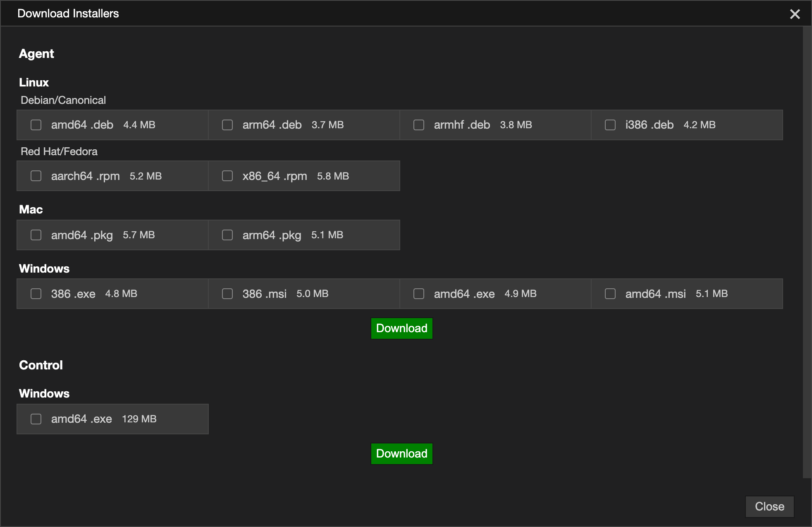Image resolution: width=812 pixels, height=527 pixels.
Task: Select the Mac arm64 .pkg checkbox
Action: (x=227, y=235)
